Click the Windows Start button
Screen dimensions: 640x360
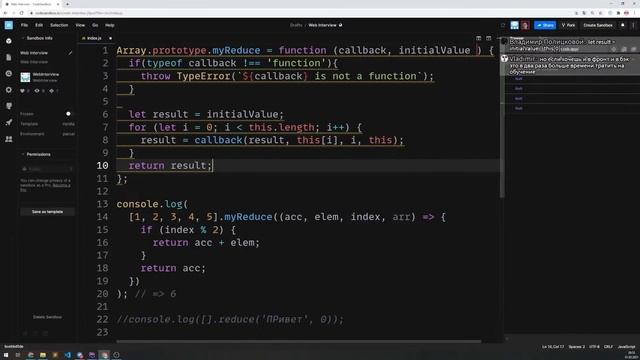coord(6,355)
